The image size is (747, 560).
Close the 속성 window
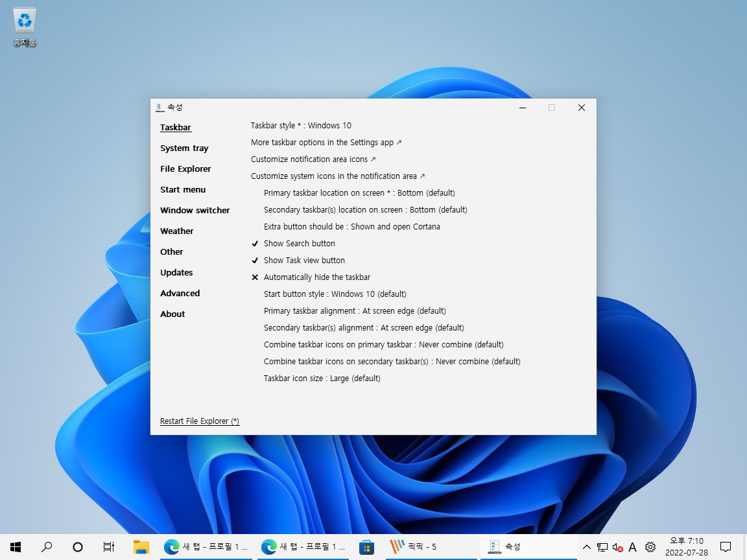(581, 108)
